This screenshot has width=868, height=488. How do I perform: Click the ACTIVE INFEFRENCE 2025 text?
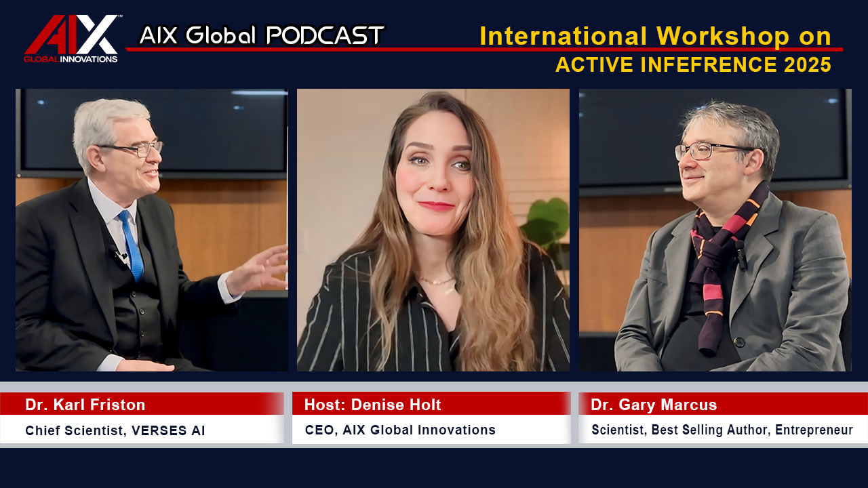tap(692, 65)
